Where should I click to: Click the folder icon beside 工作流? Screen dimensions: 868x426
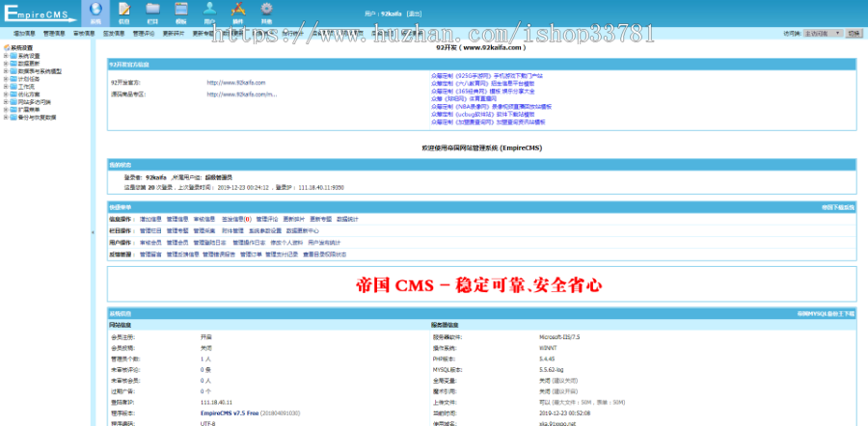[14, 87]
